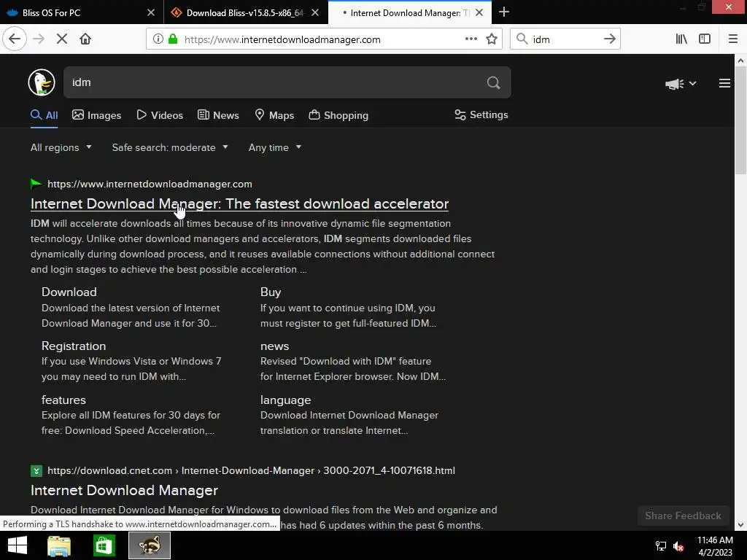747x560 pixels.
Task: Open File Explorer from the taskbar
Action: point(58,545)
